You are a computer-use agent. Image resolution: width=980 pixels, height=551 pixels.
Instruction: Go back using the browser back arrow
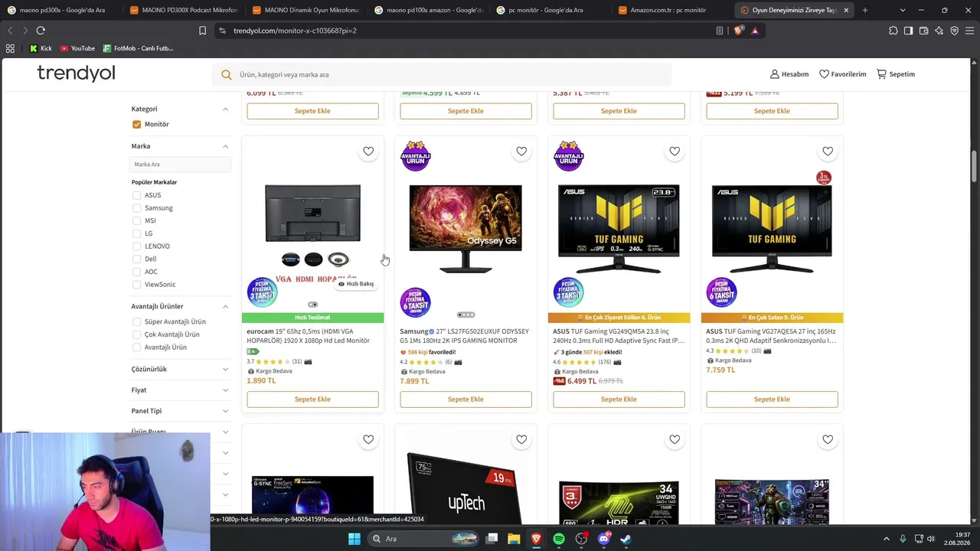click(x=10, y=31)
